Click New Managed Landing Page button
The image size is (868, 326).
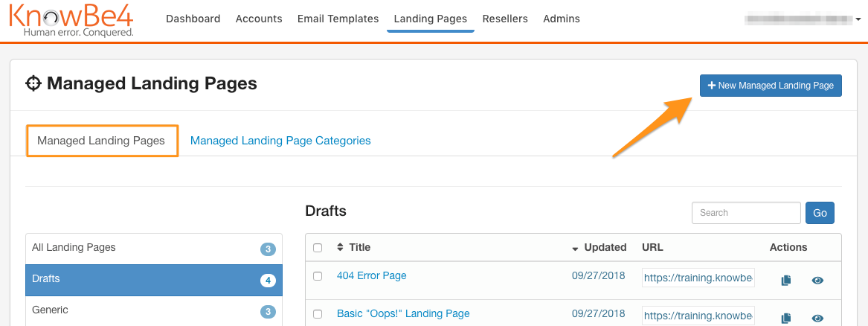pyautogui.click(x=771, y=86)
